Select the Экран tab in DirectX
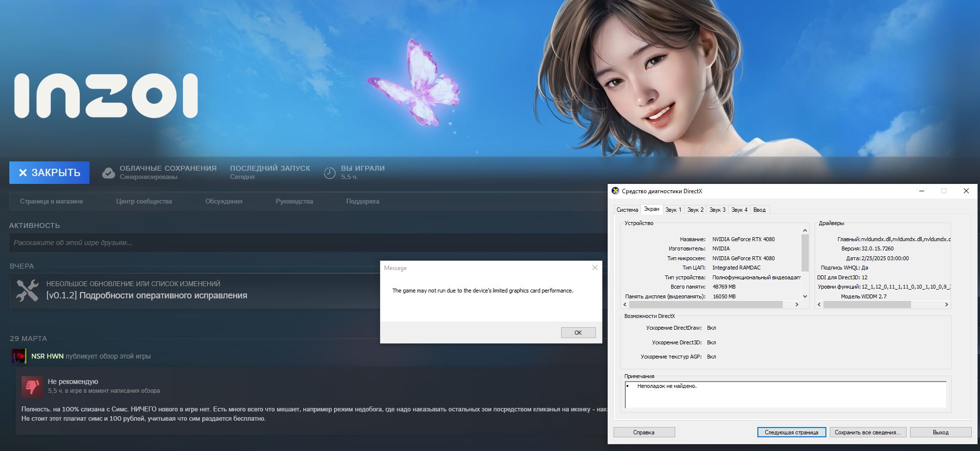 652,209
